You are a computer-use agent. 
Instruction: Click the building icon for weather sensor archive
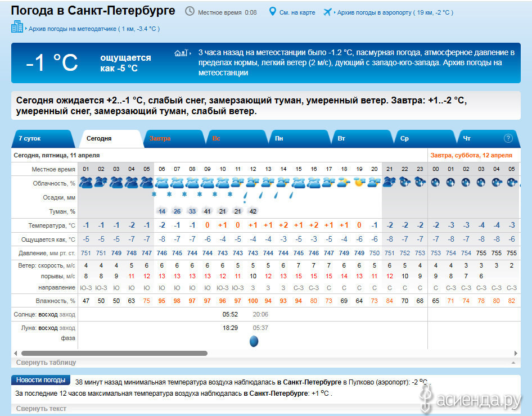point(17,26)
